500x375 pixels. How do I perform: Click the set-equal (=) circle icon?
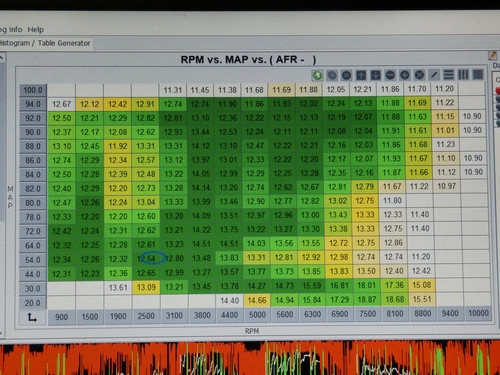tap(347, 75)
